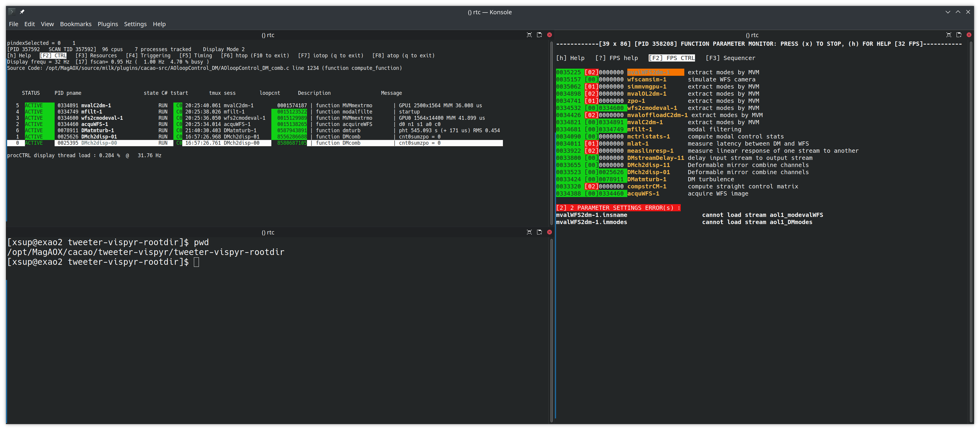This screenshot has width=980, height=430.
Task: Click '[?] FPS help' label
Action: pos(617,58)
